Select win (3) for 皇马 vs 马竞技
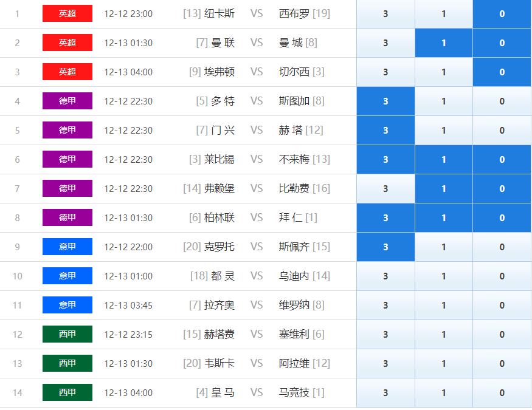Screen dimensions: 532x410 (x=385, y=393)
